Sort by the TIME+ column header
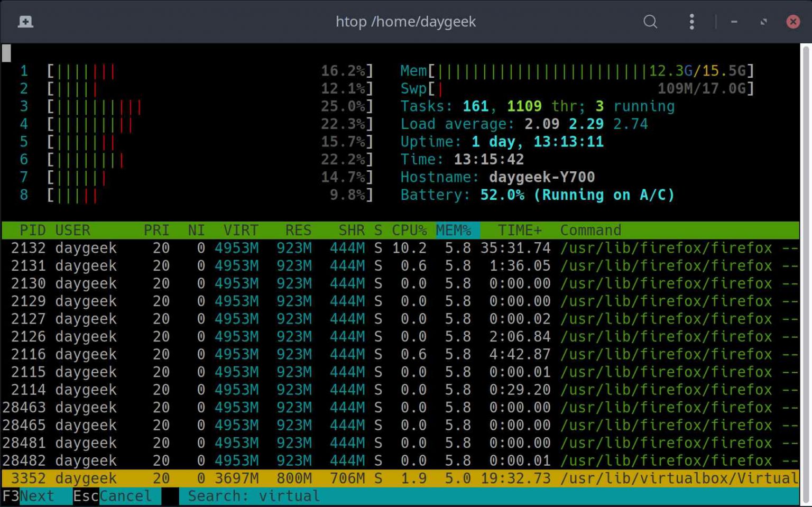812x507 pixels. pos(519,231)
